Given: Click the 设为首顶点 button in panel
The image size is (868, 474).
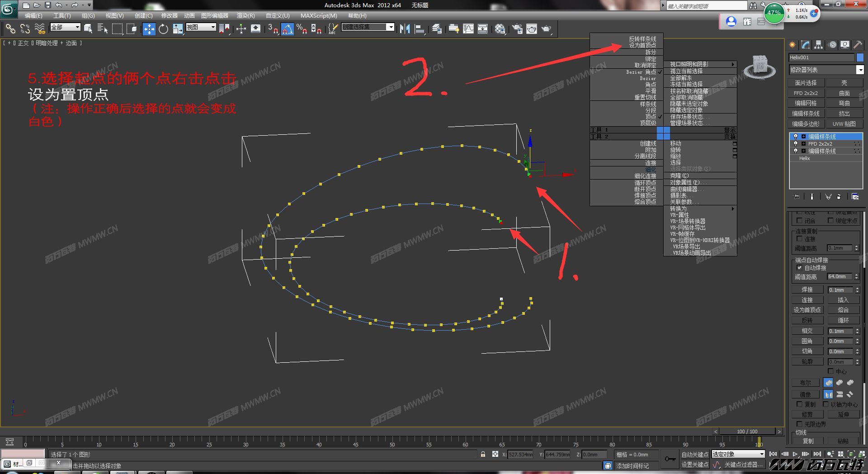Looking at the screenshot, I should [x=807, y=310].
